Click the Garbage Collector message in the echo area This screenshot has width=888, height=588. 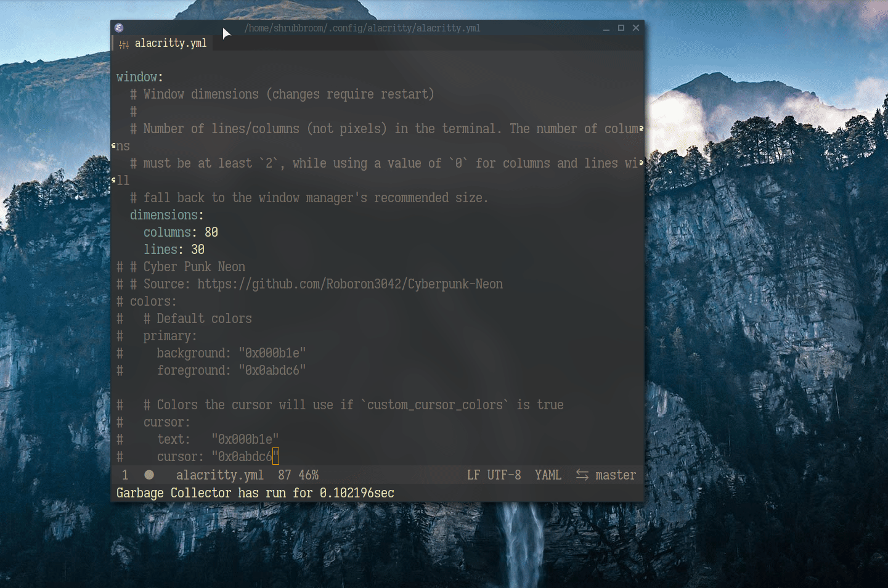[x=255, y=492]
